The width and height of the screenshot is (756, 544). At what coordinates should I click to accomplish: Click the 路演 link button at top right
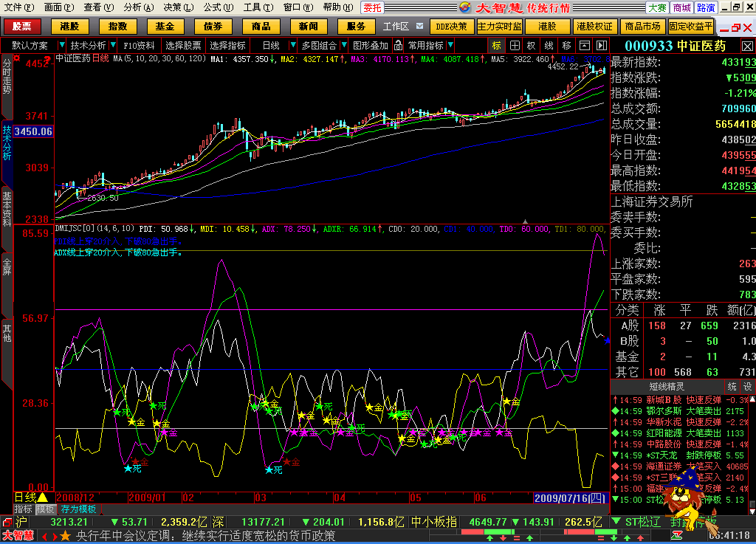click(x=706, y=7)
